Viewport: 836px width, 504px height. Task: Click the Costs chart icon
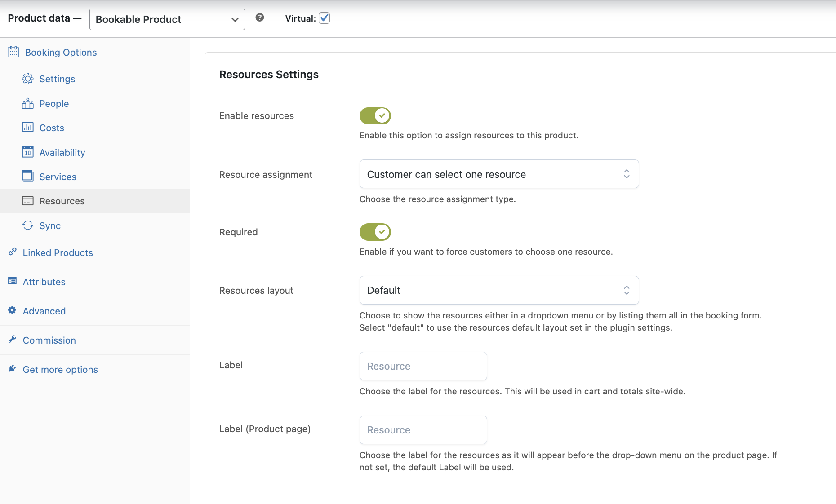click(x=27, y=128)
